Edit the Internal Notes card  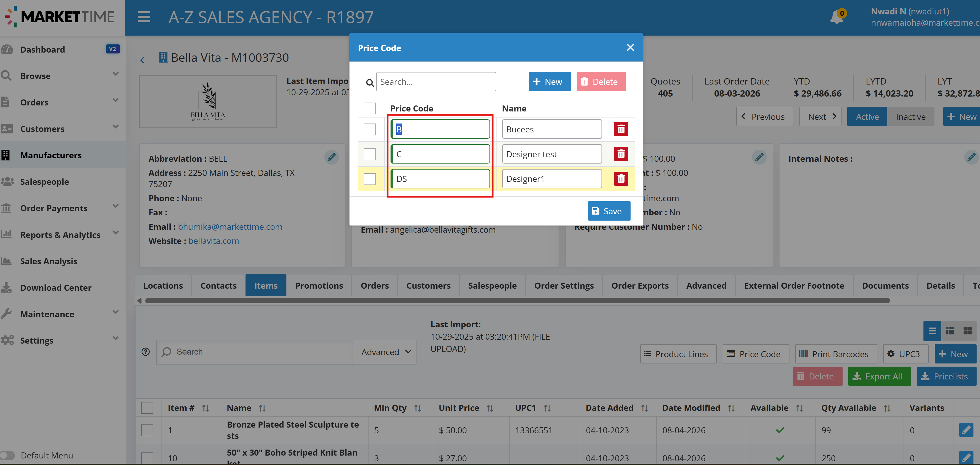point(971,157)
